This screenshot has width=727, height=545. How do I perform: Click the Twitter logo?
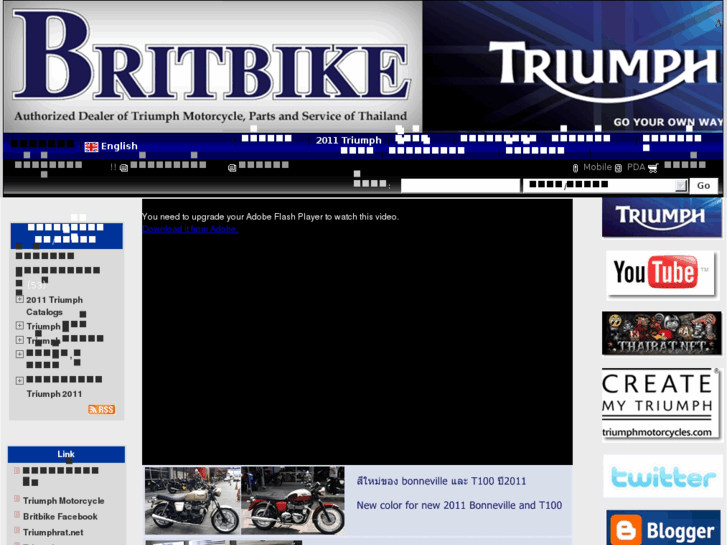pos(663,476)
